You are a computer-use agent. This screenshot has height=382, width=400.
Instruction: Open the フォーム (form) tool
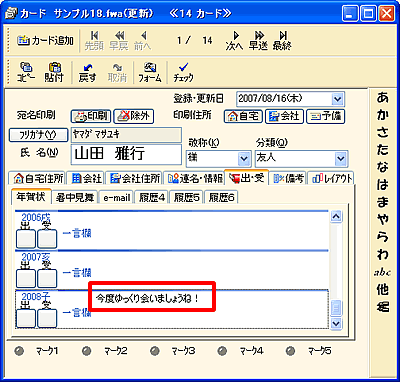click(150, 72)
